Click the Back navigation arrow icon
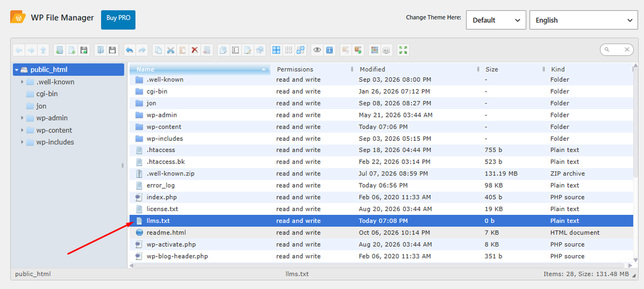Image resolution: width=644 pixels, height=289 pixels. 19,50
